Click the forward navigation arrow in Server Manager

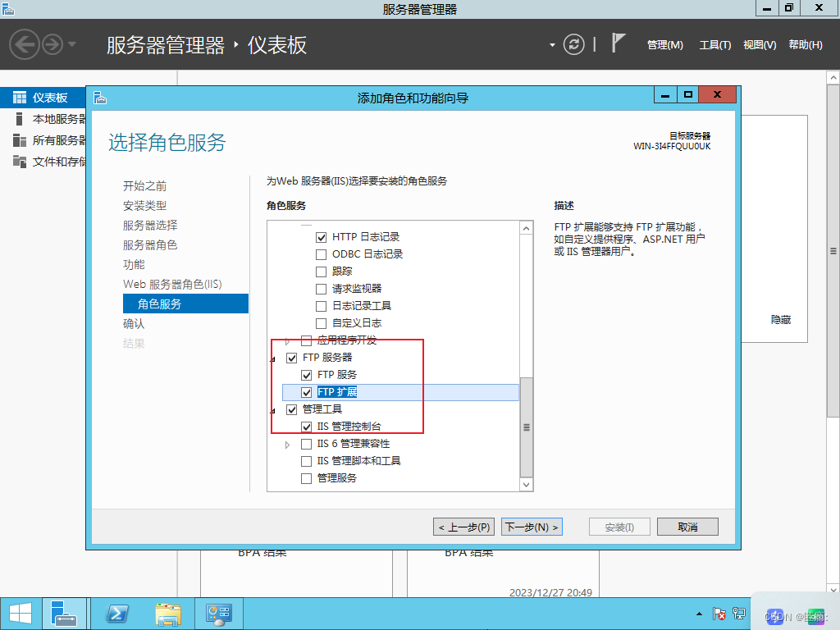pos(52,44)
